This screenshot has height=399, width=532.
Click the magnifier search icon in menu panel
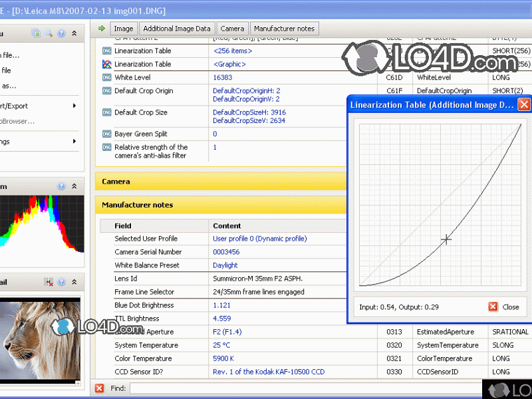[49, 33]
